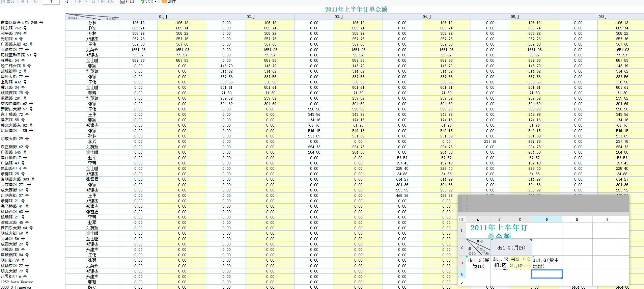This screenshot has width=644, height=289.
Task: Select column A header in designer grid
Action: pos(478,219)
